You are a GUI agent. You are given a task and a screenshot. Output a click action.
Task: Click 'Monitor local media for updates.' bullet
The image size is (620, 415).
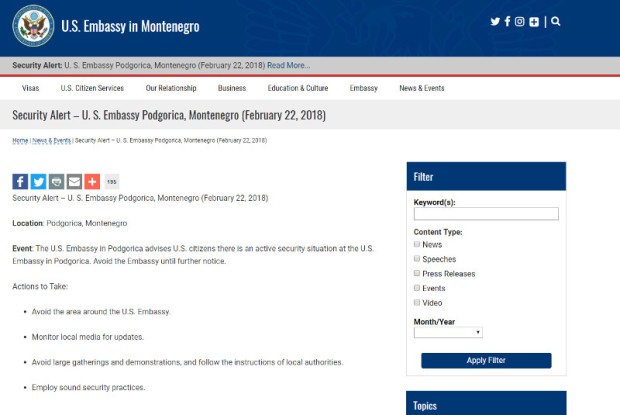[88, 337]
